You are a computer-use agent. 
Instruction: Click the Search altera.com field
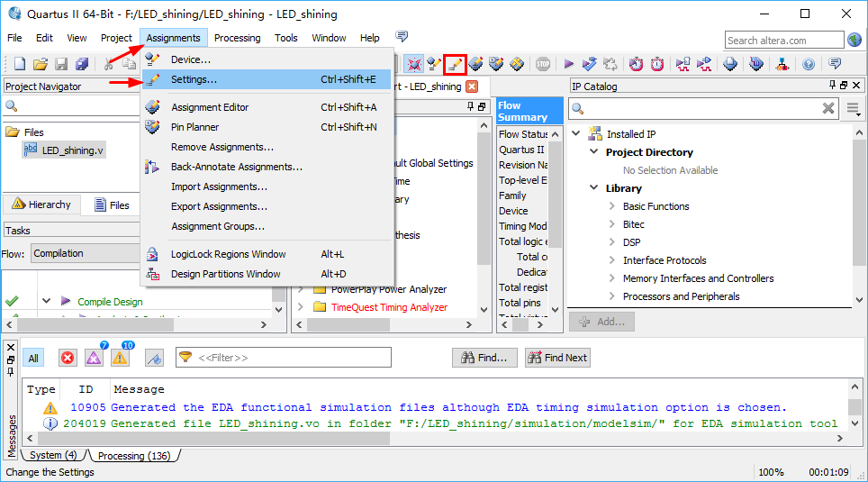784,40
